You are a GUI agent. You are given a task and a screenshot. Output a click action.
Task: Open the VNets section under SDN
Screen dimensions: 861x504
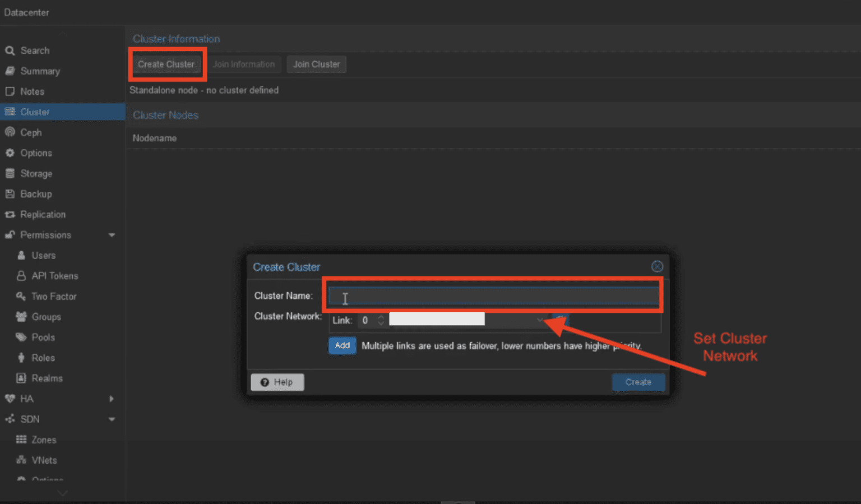coord(43,460)
